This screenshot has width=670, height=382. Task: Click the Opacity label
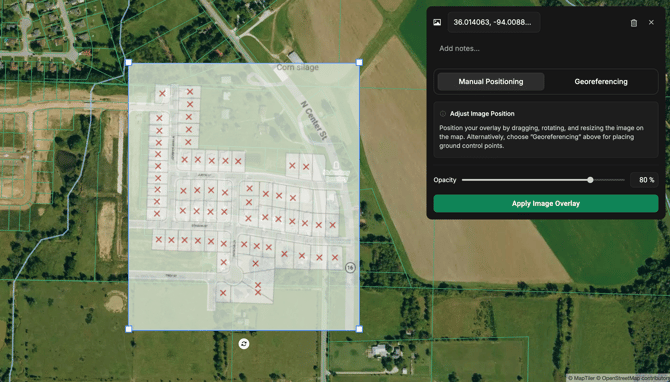coord(445,180)
